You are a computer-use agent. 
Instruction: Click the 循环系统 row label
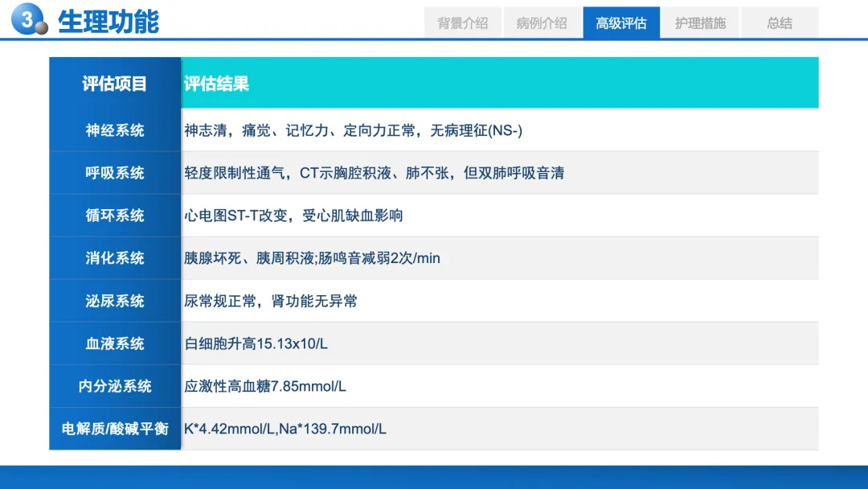pyautogui.click(x=115, y=216)
